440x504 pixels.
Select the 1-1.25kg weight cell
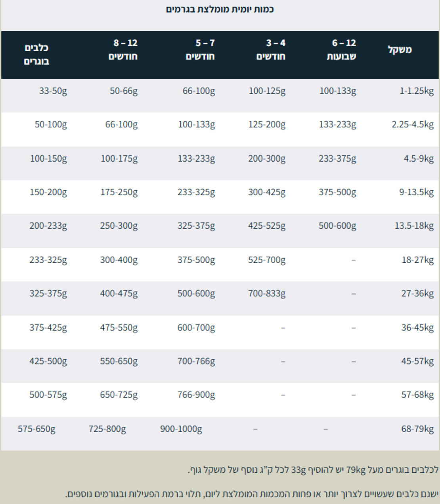pyautogui.click(x=416, y=91)
